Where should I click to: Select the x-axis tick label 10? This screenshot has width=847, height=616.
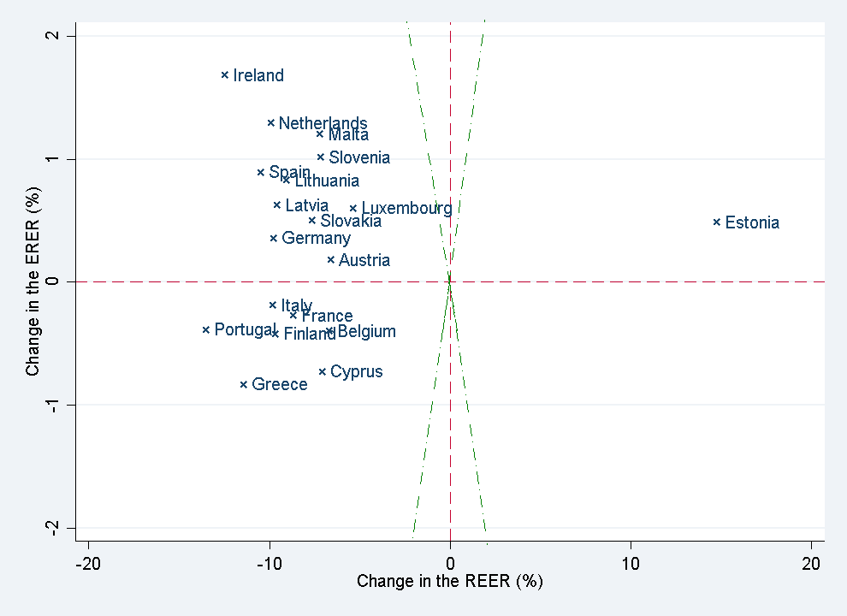point(631,564)
